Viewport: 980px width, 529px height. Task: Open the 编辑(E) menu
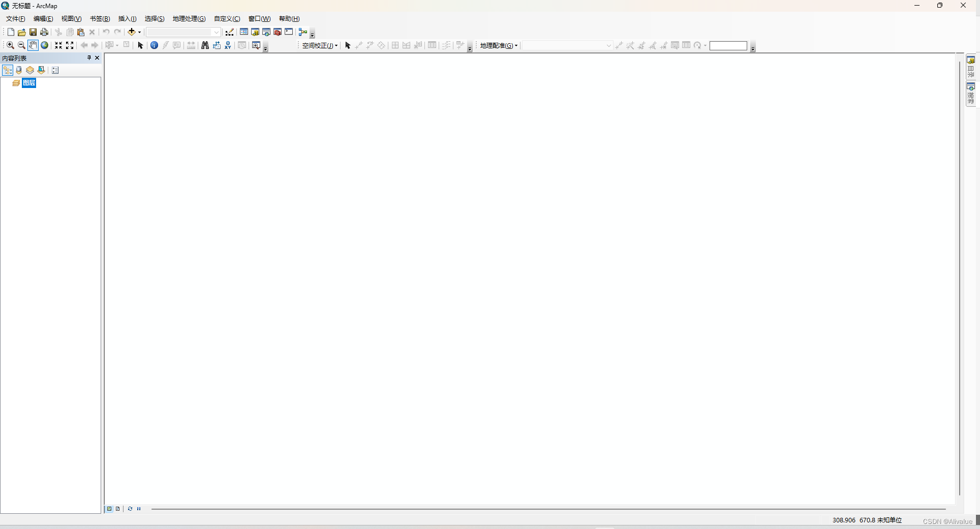coord(43,19)
